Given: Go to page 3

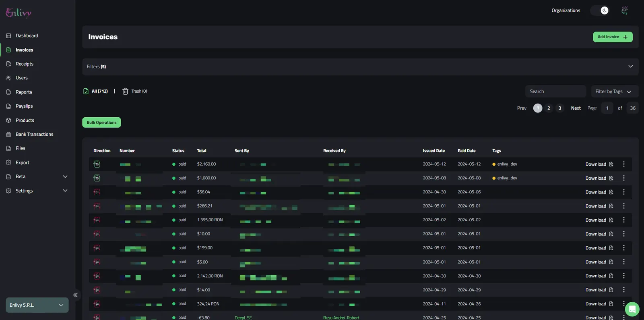Looking at the screenshot, I should click(559, 108).
